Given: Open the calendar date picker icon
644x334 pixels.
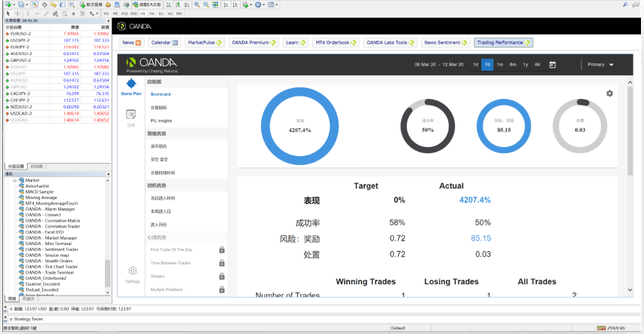Looking at the screenshot, I should point(553,65).
